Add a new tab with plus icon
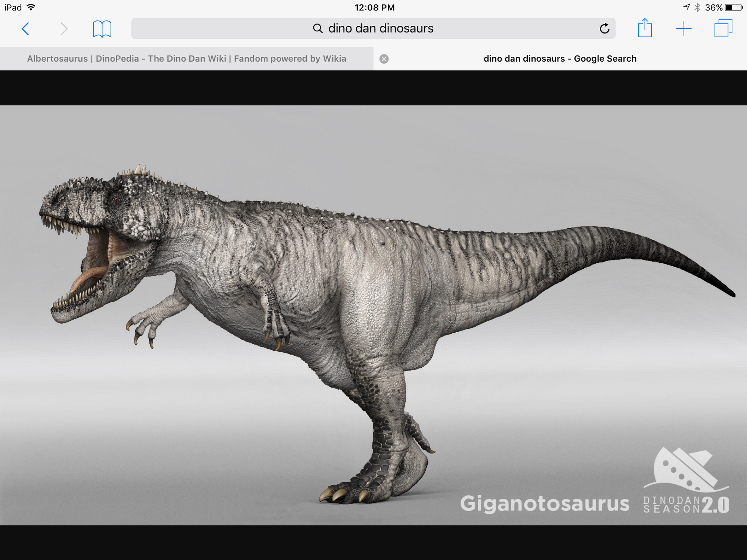The width and height of the screenshot is (747, 560). [x=684, y=29]
